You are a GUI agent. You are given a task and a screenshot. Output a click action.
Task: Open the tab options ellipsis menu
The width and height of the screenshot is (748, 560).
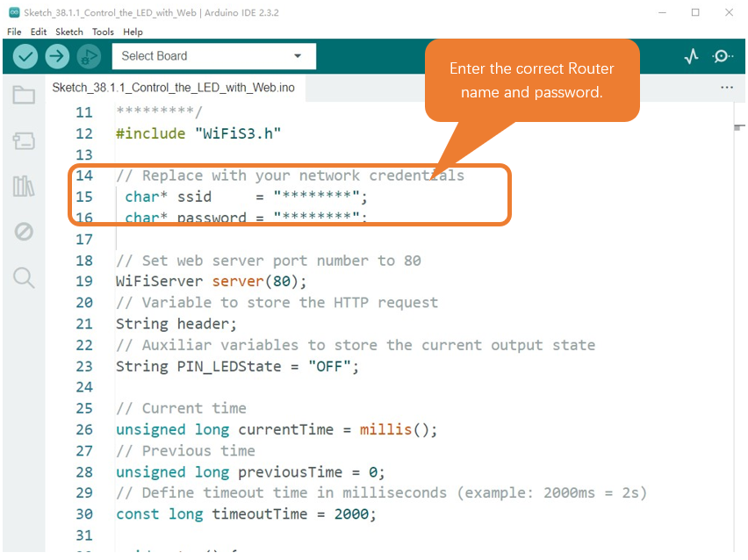[727, 88]
